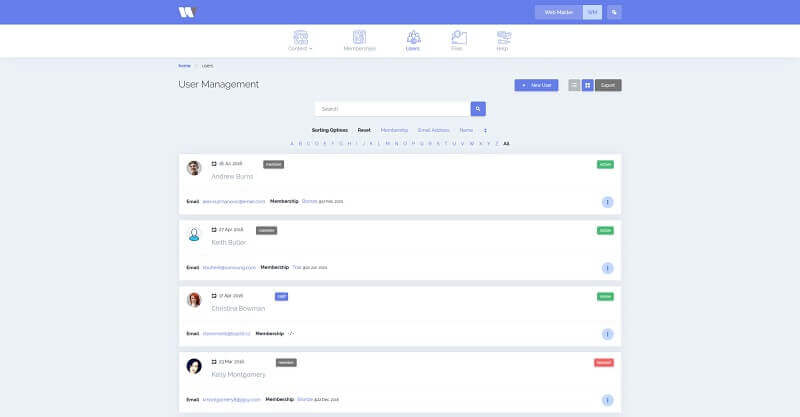Open the Help section
800x417 pixels.
point(503,41)
